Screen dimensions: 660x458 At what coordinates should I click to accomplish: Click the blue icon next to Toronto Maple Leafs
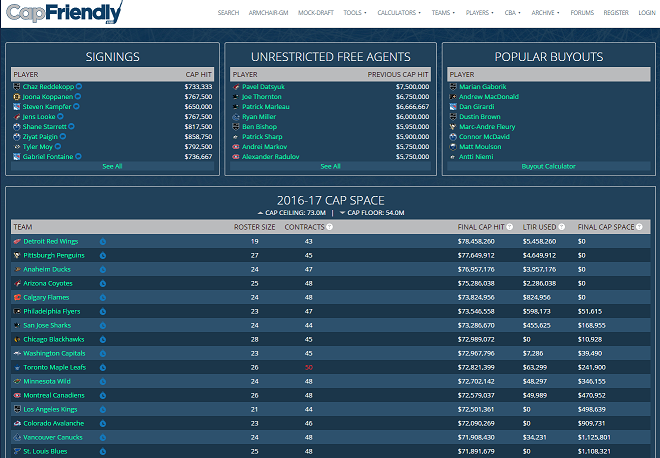[x=103, y=367]
